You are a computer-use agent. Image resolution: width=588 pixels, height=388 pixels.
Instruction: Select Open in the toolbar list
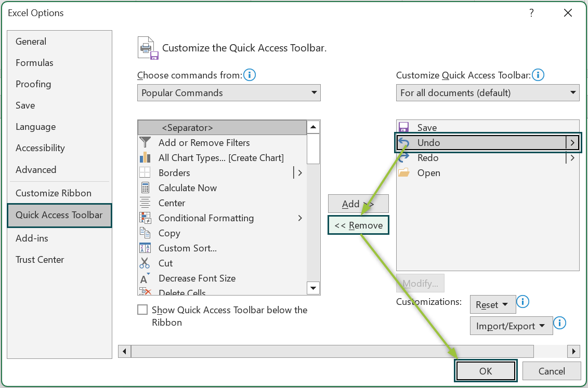pos(488,172)
